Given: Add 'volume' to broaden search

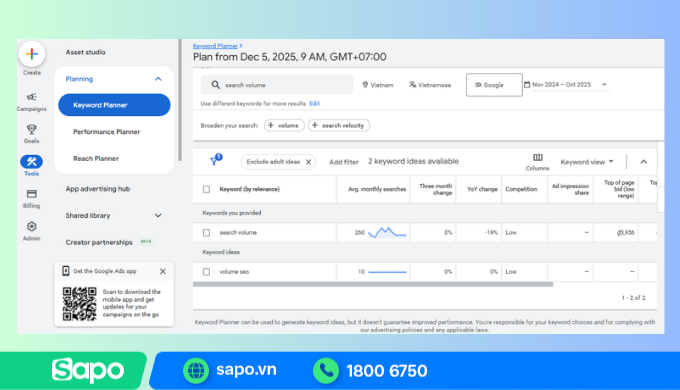Looking at the screenshot, I should click(x=284, y=125).
